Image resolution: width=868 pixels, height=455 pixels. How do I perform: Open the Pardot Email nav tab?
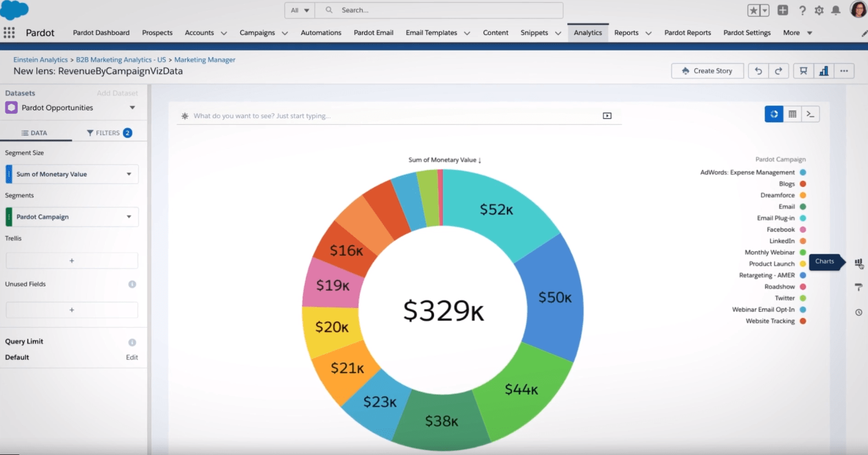coord(374,33)
